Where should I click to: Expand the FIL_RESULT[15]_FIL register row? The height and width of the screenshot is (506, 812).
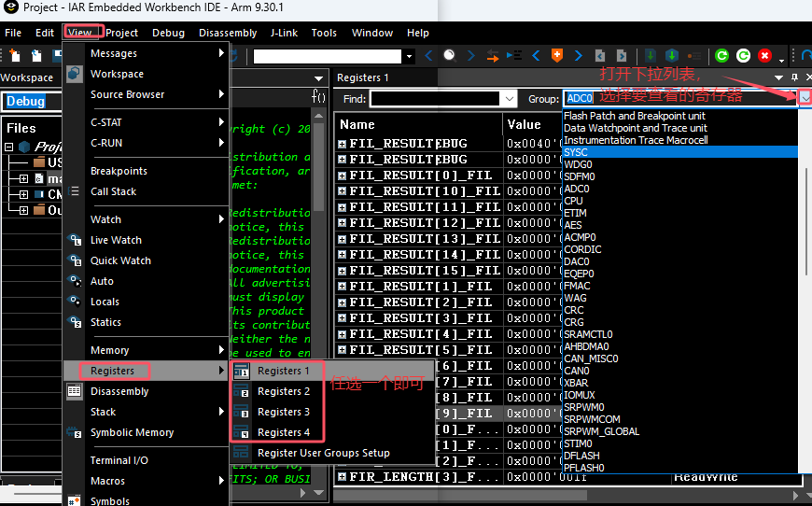342,271
